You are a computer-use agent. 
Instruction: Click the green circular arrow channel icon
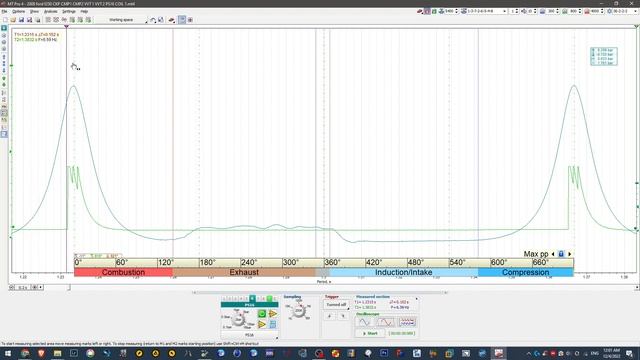pyautogui.click(x=262, y=313)
